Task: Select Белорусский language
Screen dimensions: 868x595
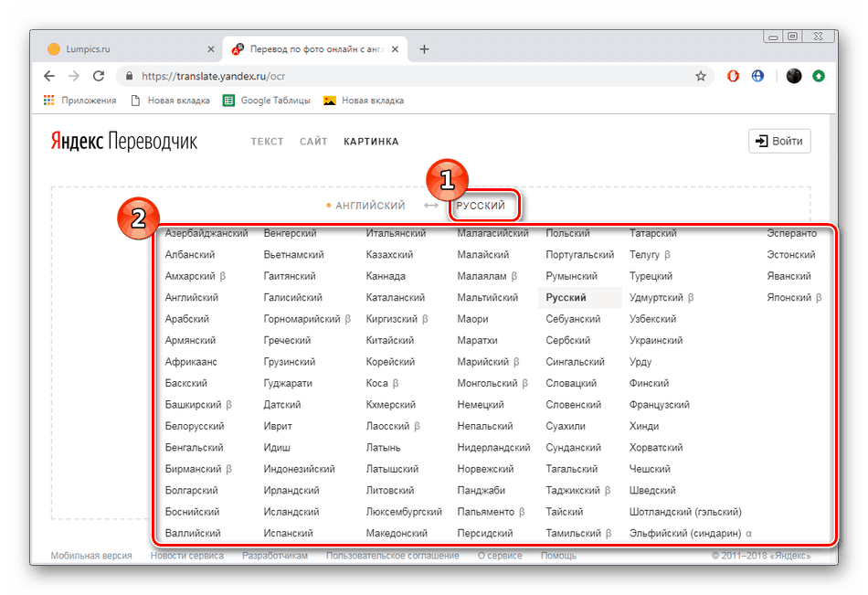Action: 195,426
